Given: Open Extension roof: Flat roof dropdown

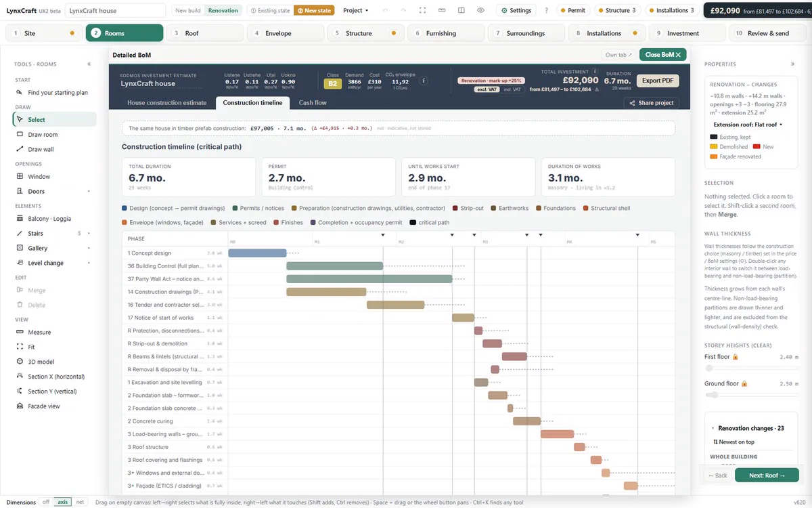Looking at the screenshot, I should point(748,125).
